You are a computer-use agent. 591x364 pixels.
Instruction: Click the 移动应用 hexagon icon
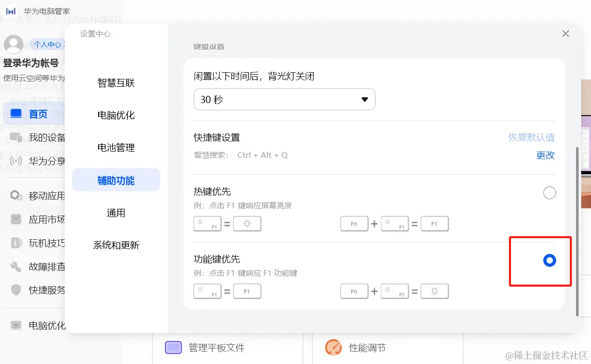16,195
